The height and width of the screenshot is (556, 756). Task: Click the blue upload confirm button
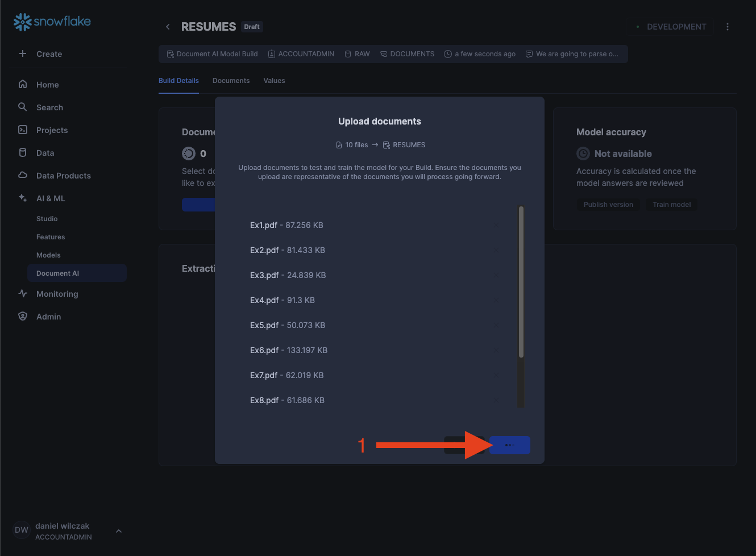(x=509, y=445)
